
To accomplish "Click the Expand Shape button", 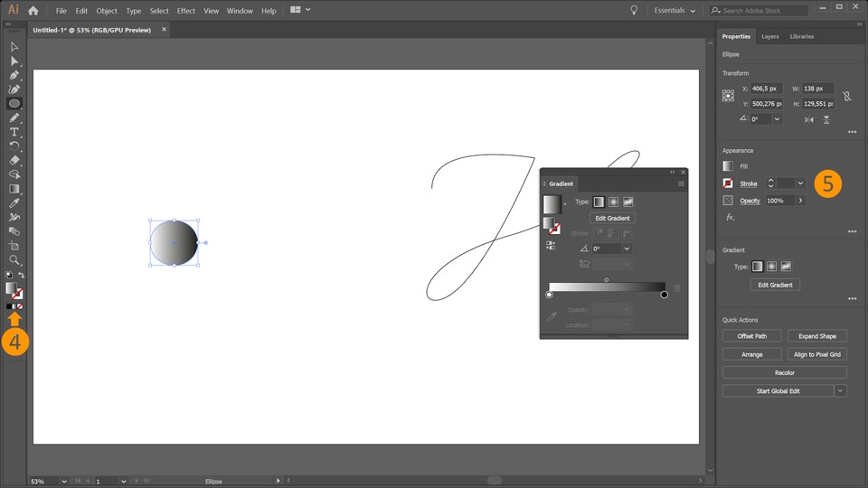I will (x=817, y=336).
